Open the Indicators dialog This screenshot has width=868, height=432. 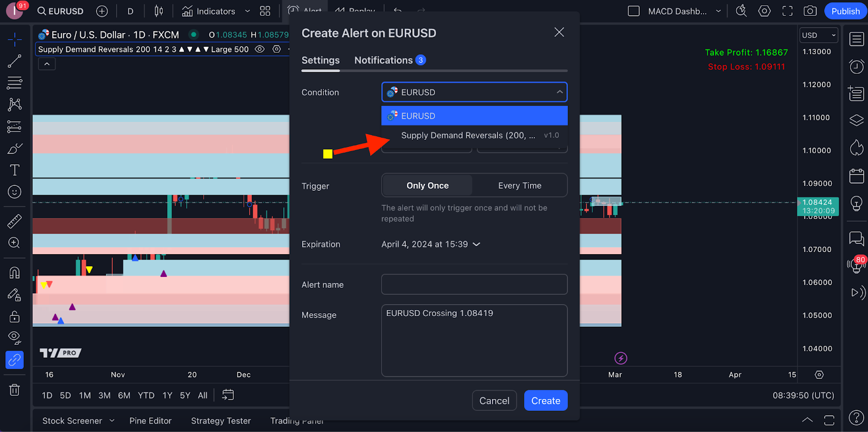click(208, 11)
